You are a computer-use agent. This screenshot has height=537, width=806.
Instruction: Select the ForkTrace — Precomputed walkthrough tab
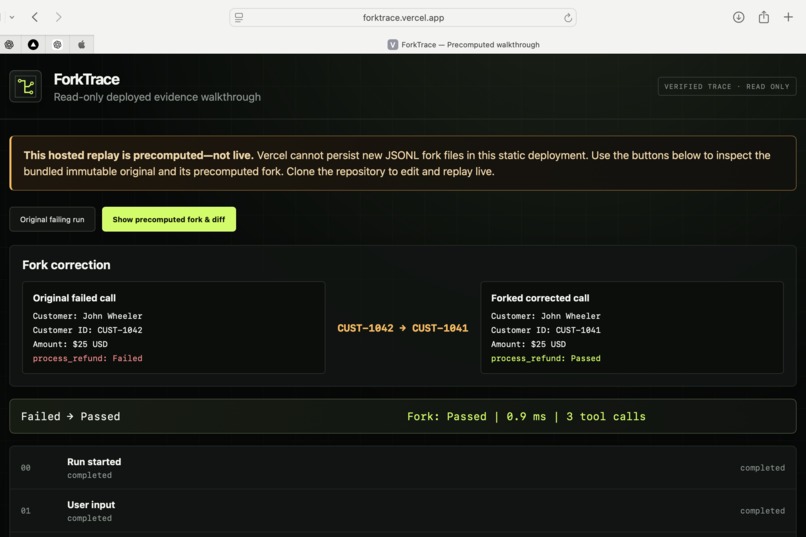tap(464, 45)
